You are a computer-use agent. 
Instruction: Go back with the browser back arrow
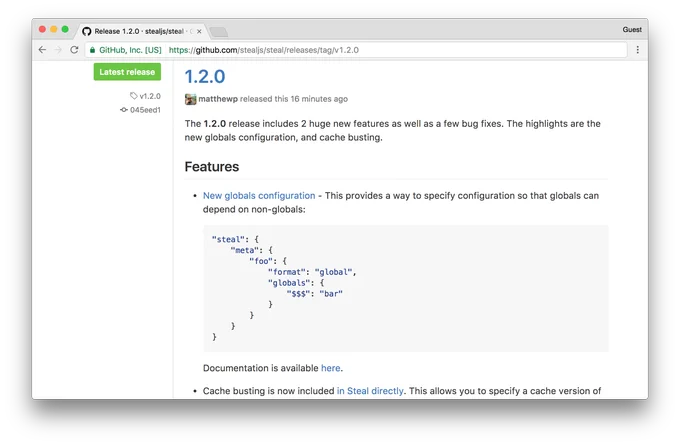(x=42, y=50)
